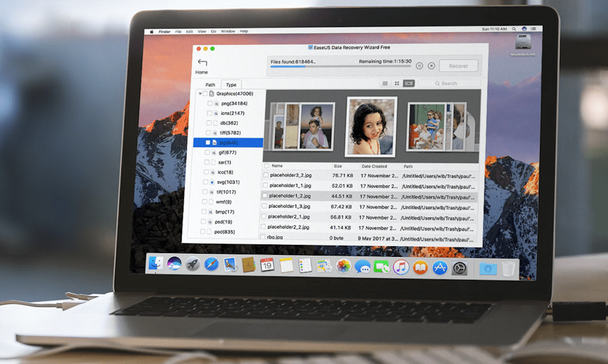This screenshot has width=608, height=364.
Task: Select the center girl portrait thumbnail
Action: click(371, 126)
